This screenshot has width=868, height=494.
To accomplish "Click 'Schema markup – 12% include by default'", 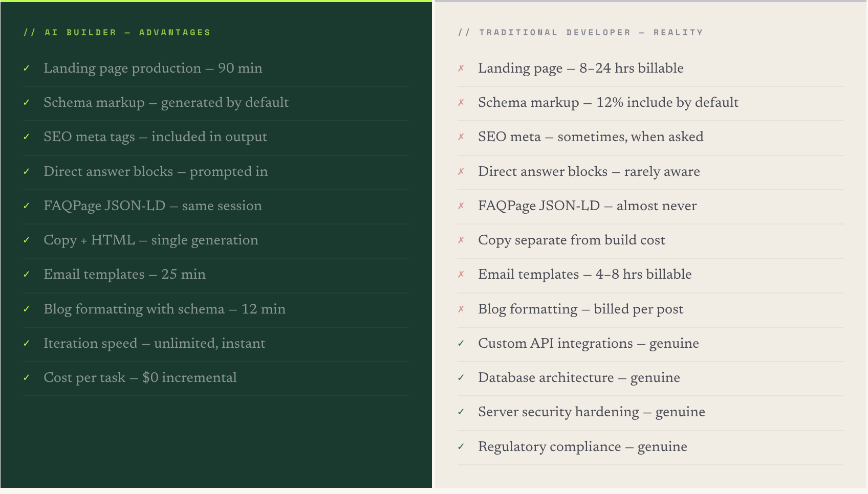I will point(608,103).
